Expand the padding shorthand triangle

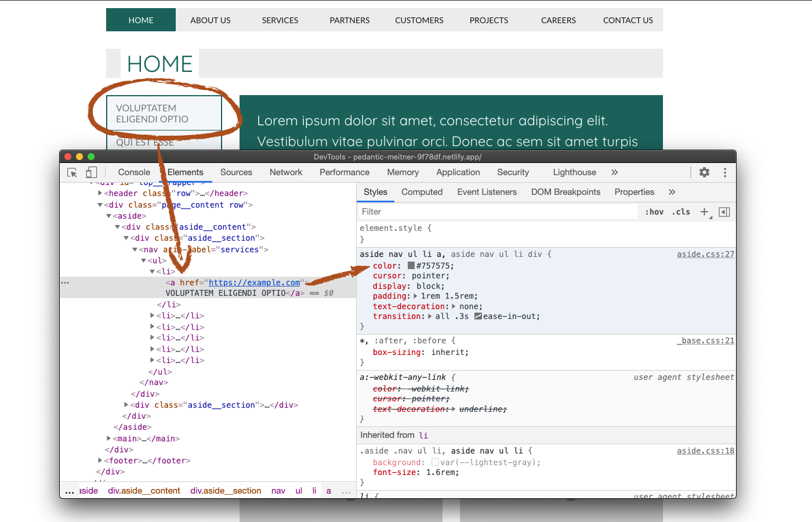click(x=415, y=296)
